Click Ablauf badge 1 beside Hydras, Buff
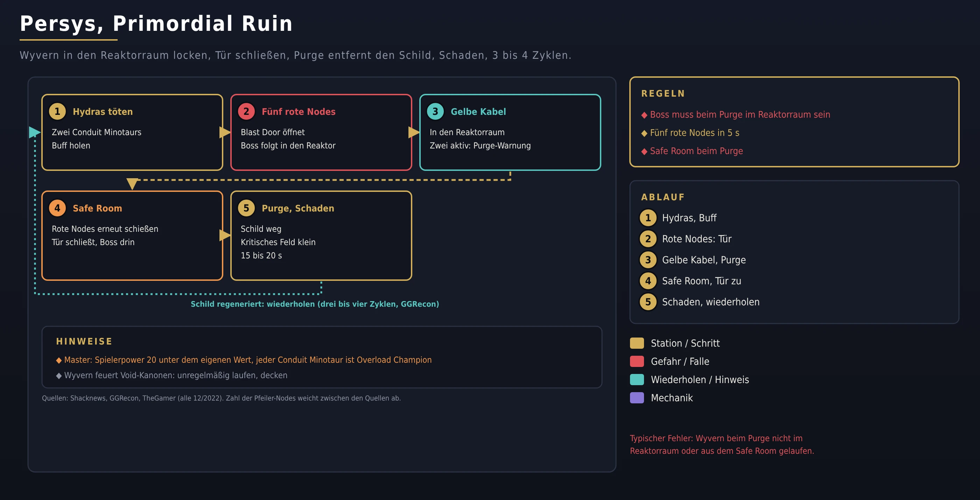 click(x=648, y=218)
